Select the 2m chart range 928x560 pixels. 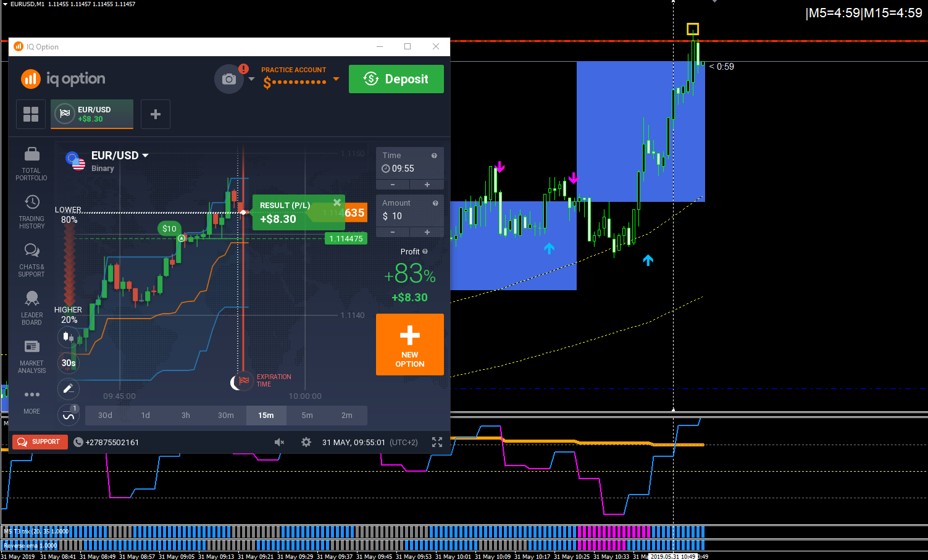(x=347, y=416)
